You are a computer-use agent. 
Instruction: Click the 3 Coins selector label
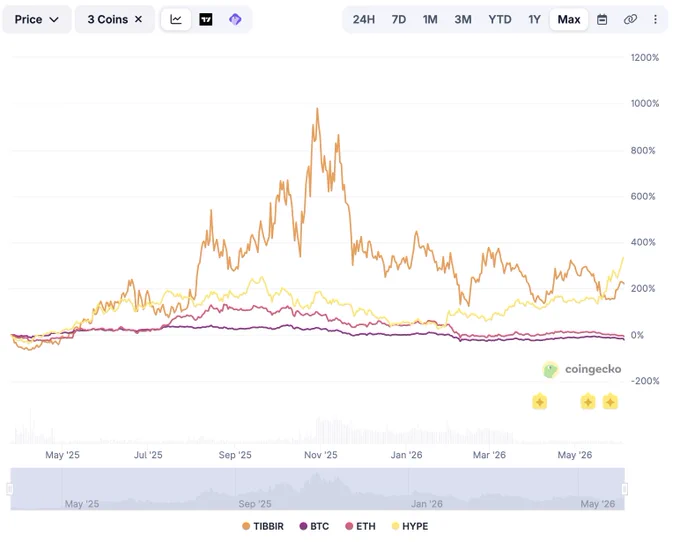(x=108, y=20)
